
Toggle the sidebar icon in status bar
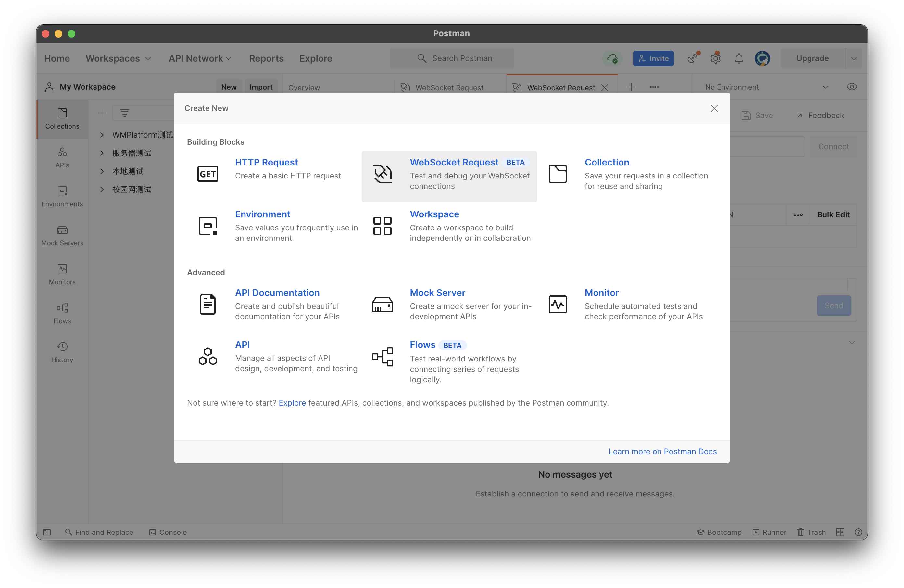pos(47,532)
